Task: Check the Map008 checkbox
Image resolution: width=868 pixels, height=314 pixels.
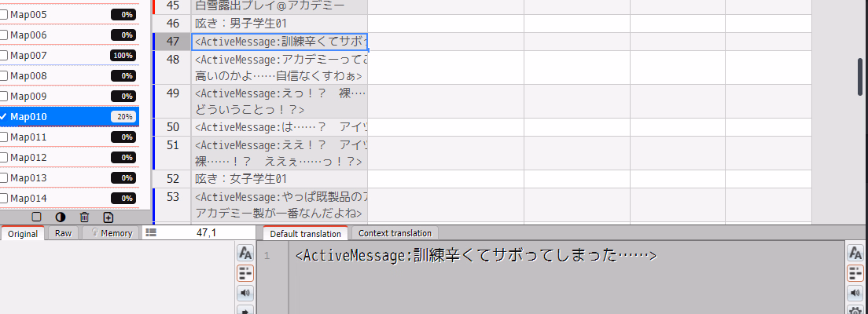Action: [x=4, y=75]
